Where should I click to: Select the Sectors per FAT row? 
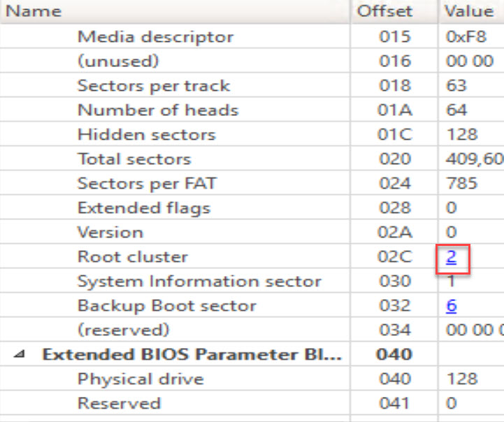[x=147, y=184]
